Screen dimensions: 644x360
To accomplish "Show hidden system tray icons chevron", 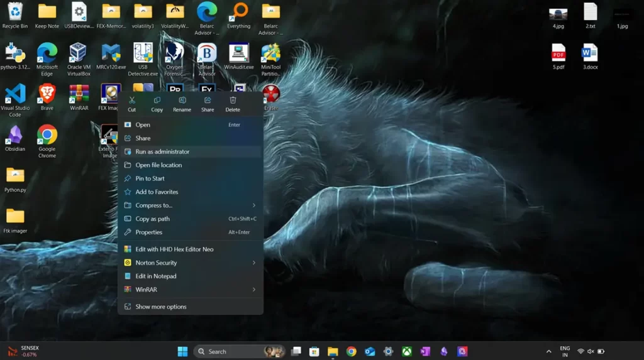I will coord(548,351).
